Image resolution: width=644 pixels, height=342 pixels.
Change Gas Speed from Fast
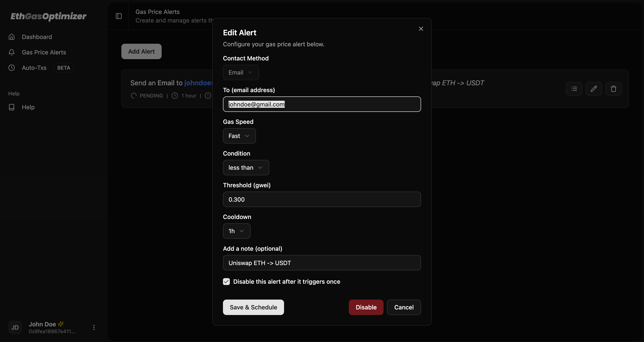[239, 136]
